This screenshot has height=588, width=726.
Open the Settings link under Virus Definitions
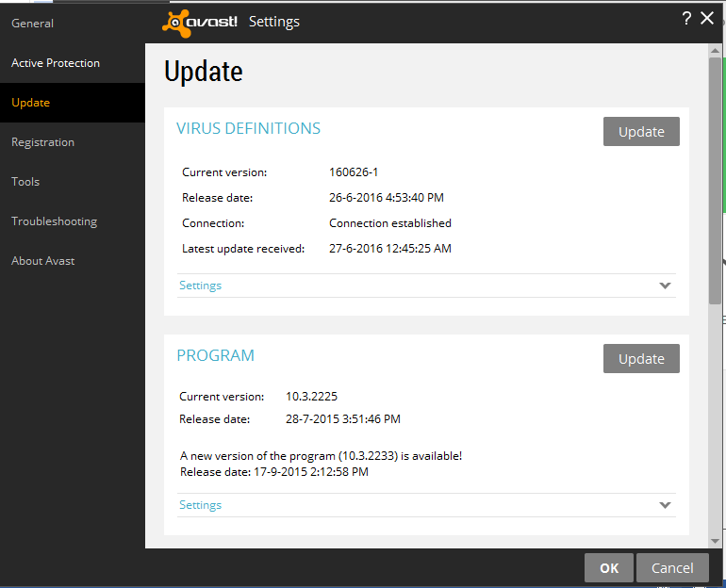tap(201, 286)
